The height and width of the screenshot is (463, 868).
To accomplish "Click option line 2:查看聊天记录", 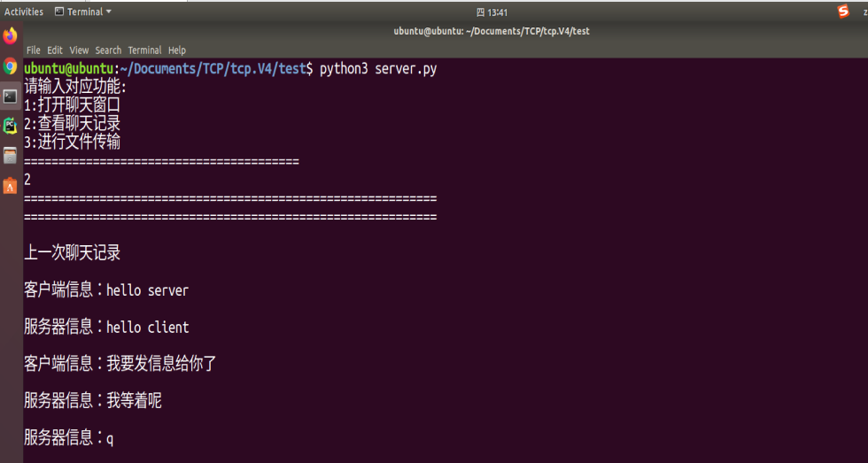I will 72,123.
